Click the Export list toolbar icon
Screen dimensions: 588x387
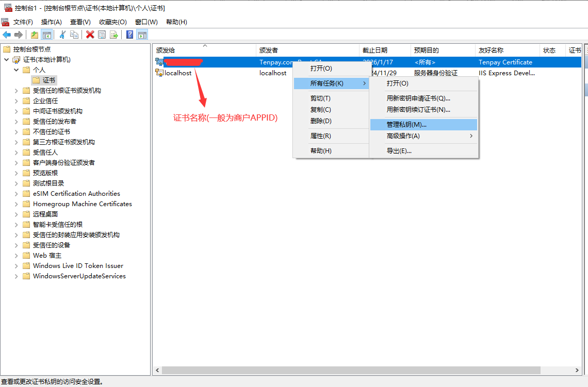click(x=113, y=35)
